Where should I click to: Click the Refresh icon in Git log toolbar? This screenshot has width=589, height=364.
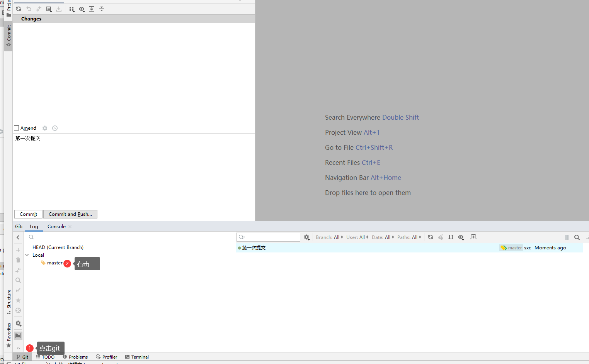[431, 237]
